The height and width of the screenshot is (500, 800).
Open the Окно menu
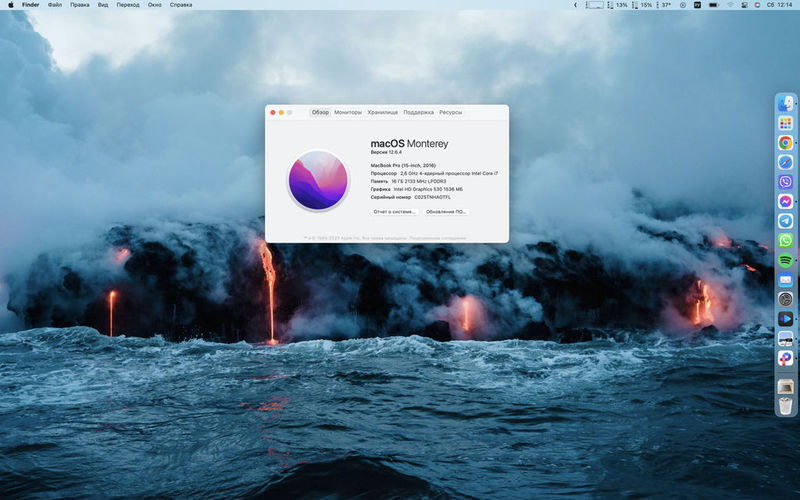(x=155, y=5)
